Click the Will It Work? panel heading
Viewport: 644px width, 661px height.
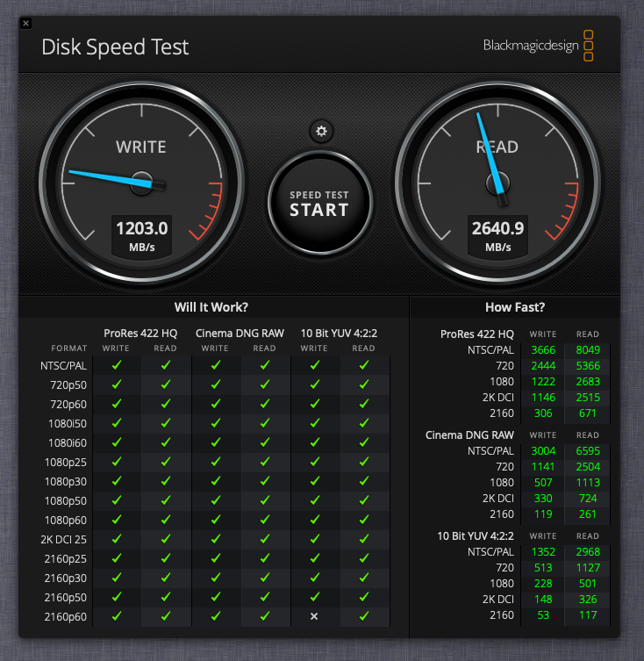pos(211,307)
